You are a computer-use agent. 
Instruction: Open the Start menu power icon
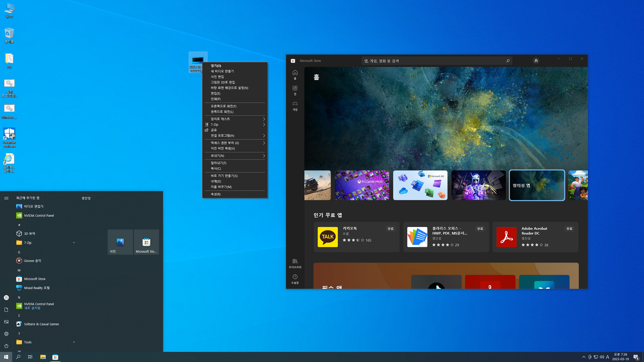coord(6,346)
